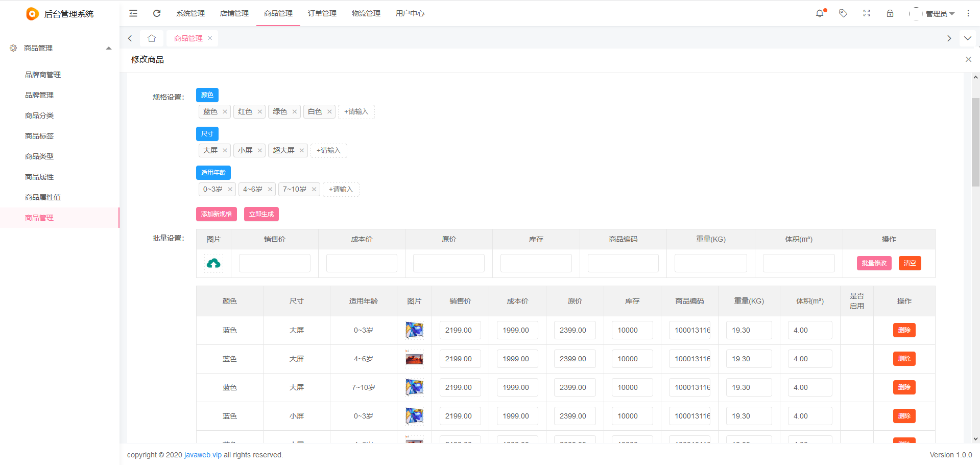Click the back arrow beside the tab bar
980x465 pixels.
130,38
